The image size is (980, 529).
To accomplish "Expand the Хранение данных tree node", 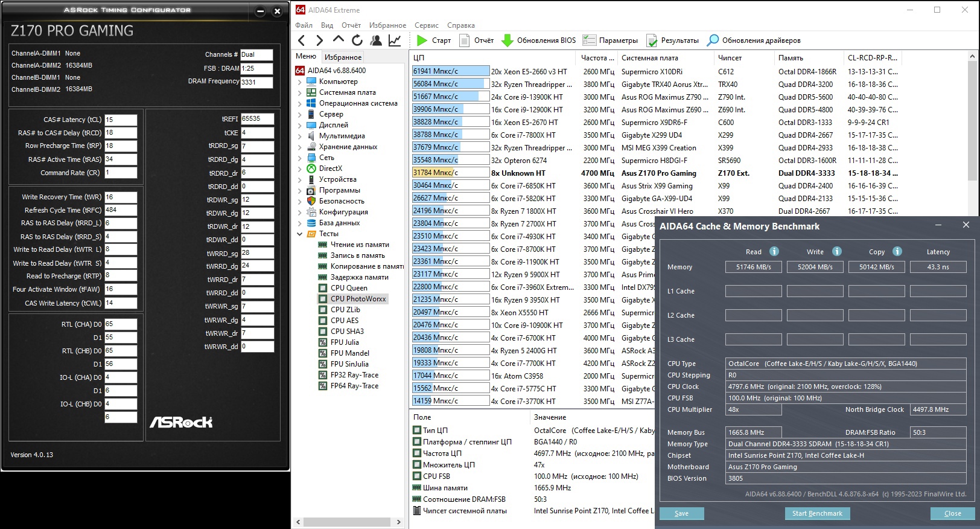I will [x=300, y=147].
